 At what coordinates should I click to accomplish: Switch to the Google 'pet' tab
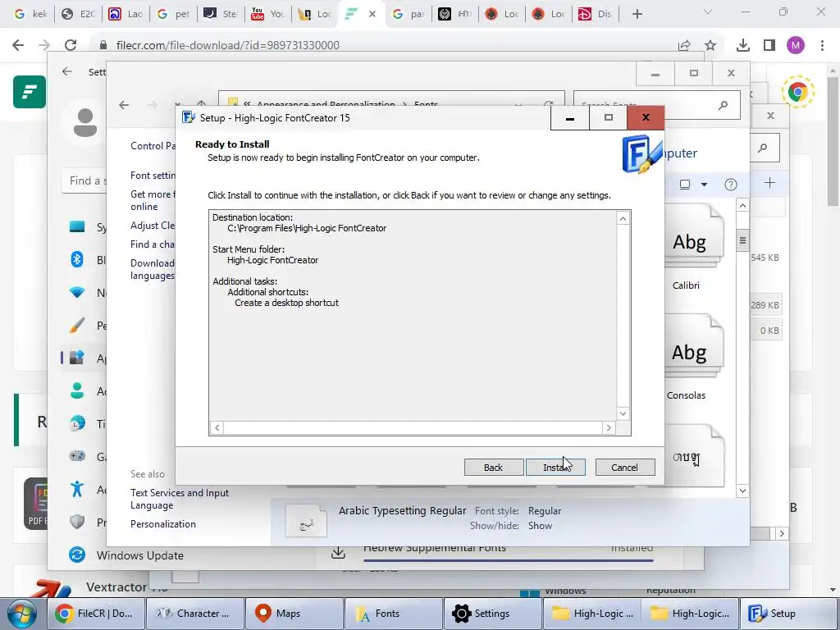tap(174, 14)
